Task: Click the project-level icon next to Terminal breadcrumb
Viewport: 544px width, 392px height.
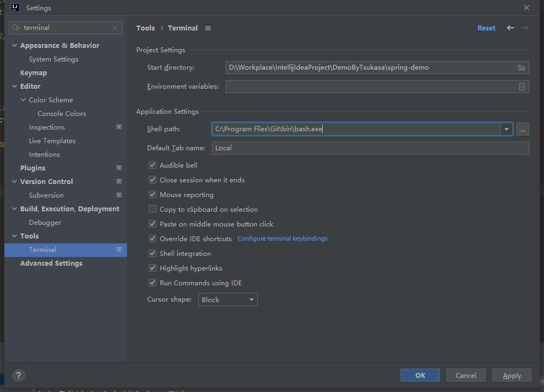Action: point(208,28)
